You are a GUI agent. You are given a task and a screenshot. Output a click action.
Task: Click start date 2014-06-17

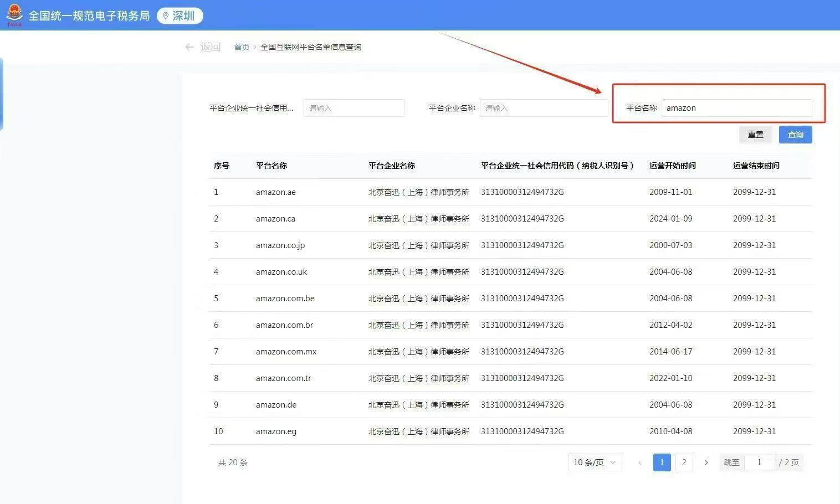coord(671,352)
